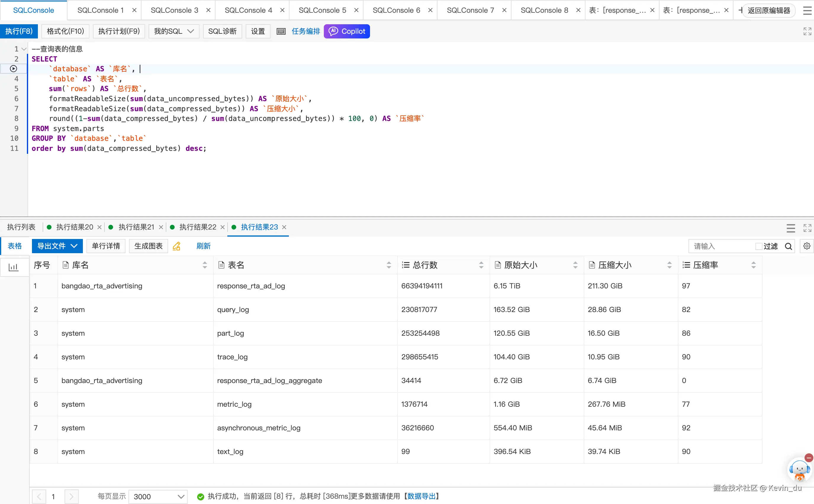The width and height of the screenshot is (814, 504).
Task: Click the 请输入 filter input field
Action: [x=720, y=246]
